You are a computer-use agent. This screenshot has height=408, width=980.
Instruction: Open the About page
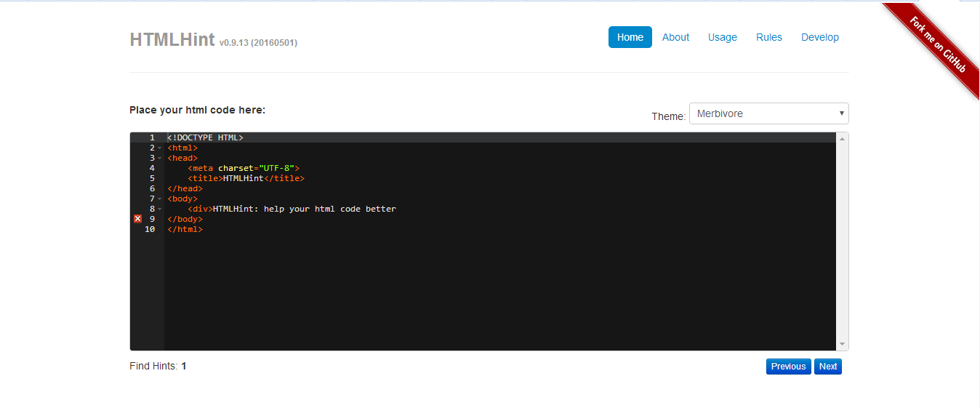(675, 37)
